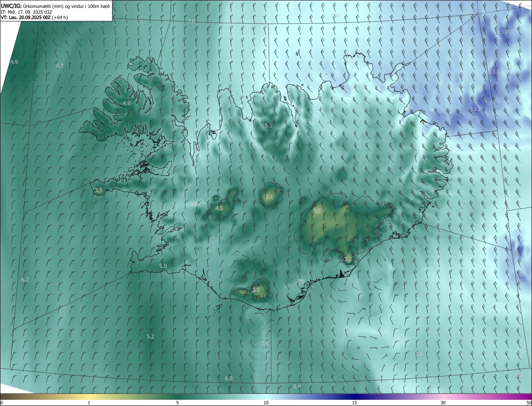The height and width of the screenshot is (406, 532).
Task: Click the 5 tick on the color scale
Action: pyautogui.click(x=177, y=403)
